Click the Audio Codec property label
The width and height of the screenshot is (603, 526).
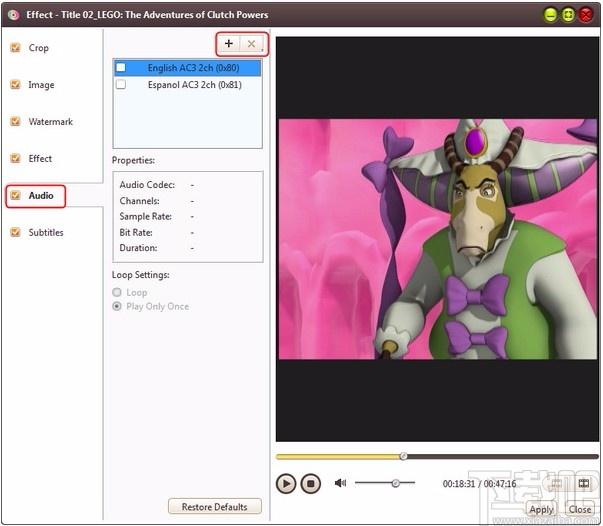[147, 185]
